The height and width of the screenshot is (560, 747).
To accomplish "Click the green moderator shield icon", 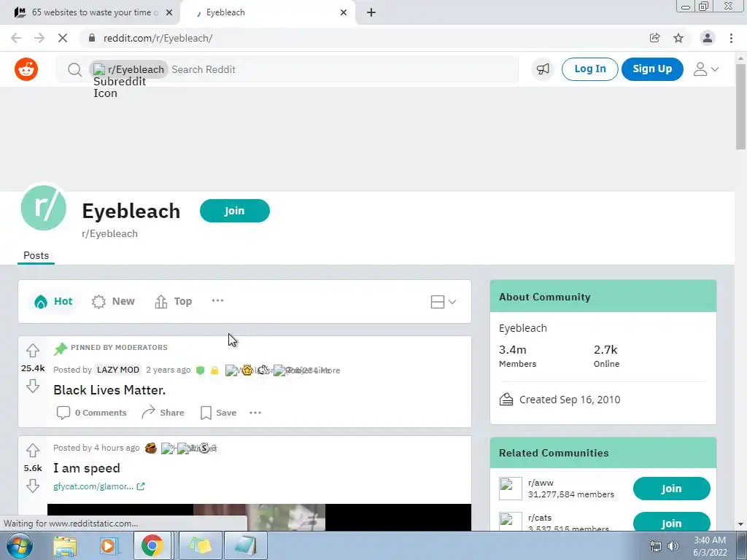I will coord(200,370).
